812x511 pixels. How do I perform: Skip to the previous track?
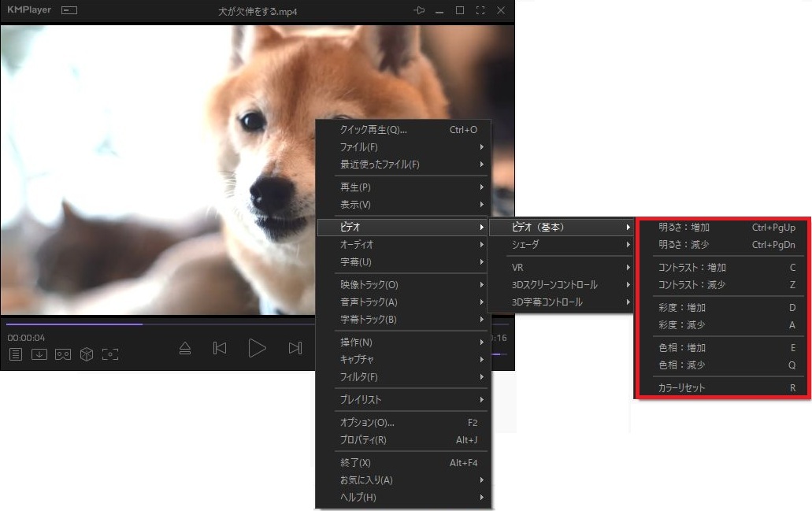tap(221, 348)
